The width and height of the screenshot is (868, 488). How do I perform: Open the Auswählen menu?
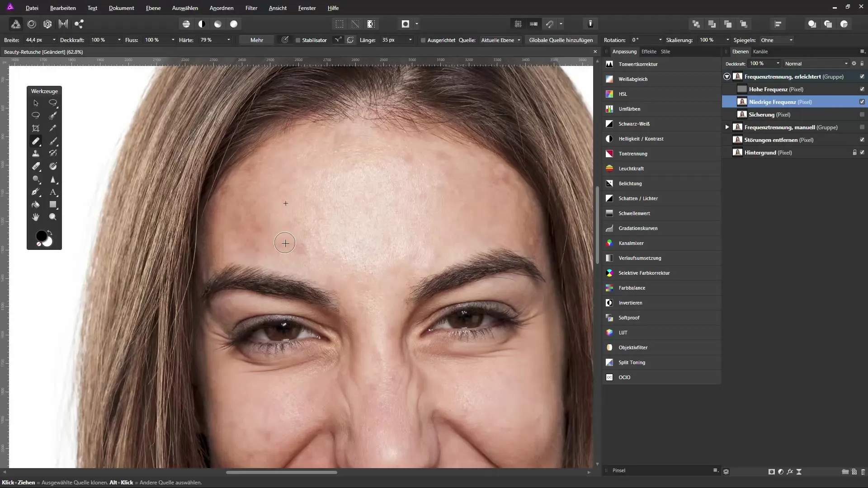click(185, 8)
